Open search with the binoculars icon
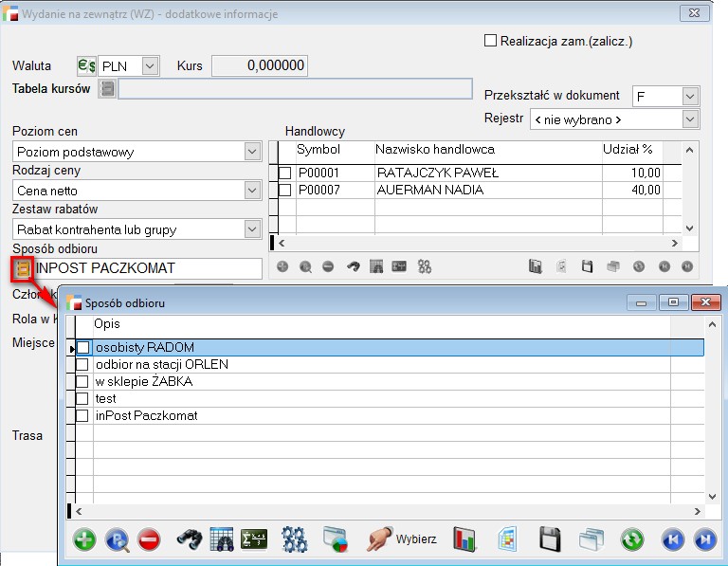Viewport: 728px width, 566px height. (x=190, y=539)
